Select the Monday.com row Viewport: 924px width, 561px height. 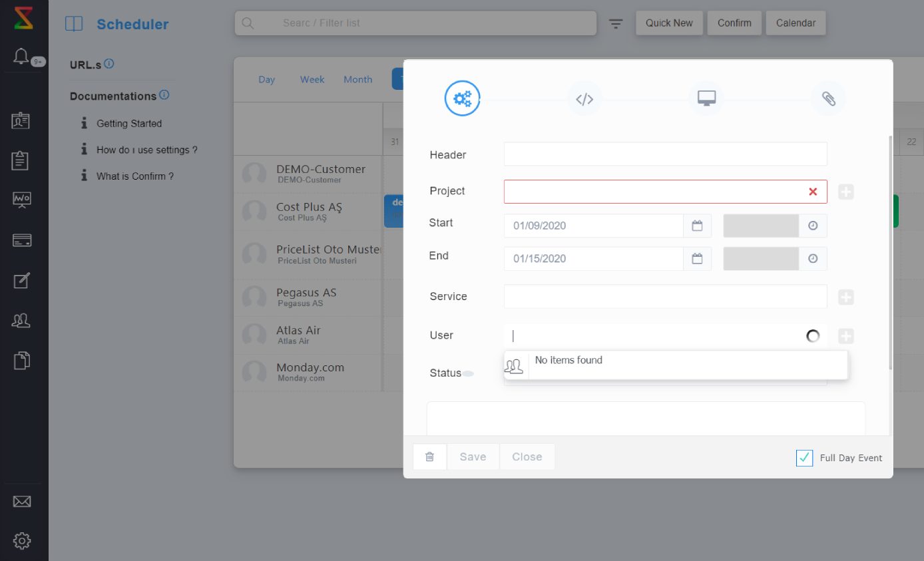(309, 372)
